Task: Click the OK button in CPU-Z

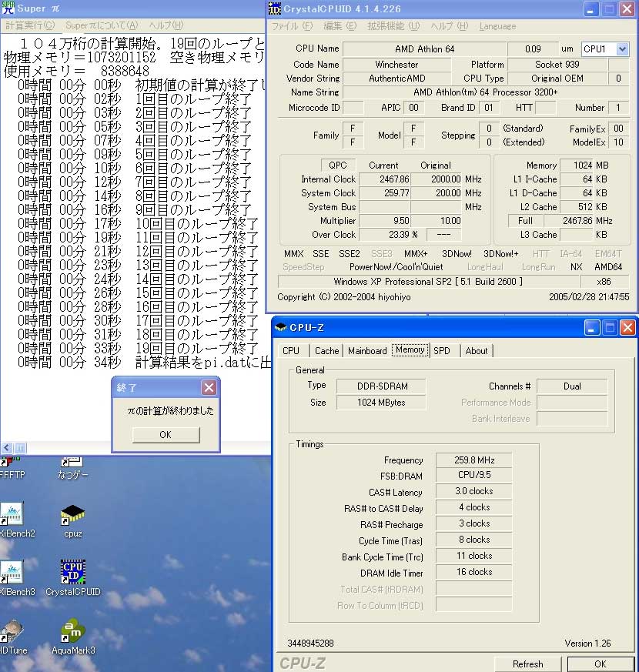Action: [600, 664]
